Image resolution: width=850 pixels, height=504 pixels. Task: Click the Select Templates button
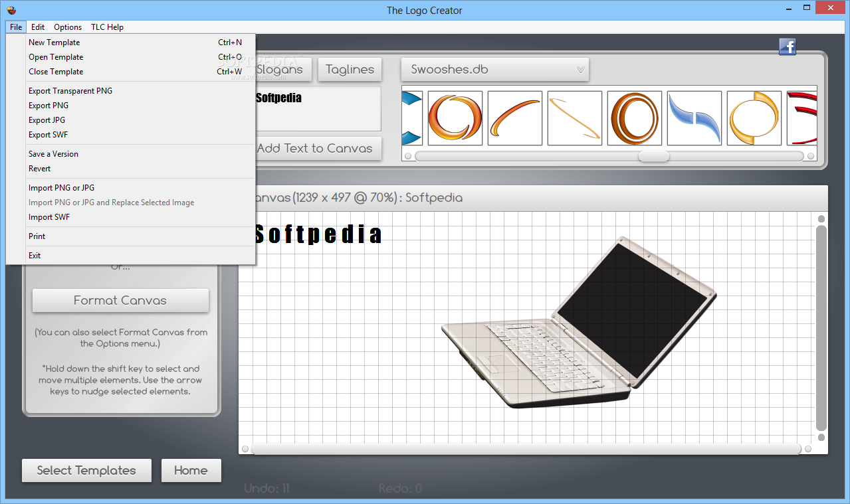[x=86, y=470]
